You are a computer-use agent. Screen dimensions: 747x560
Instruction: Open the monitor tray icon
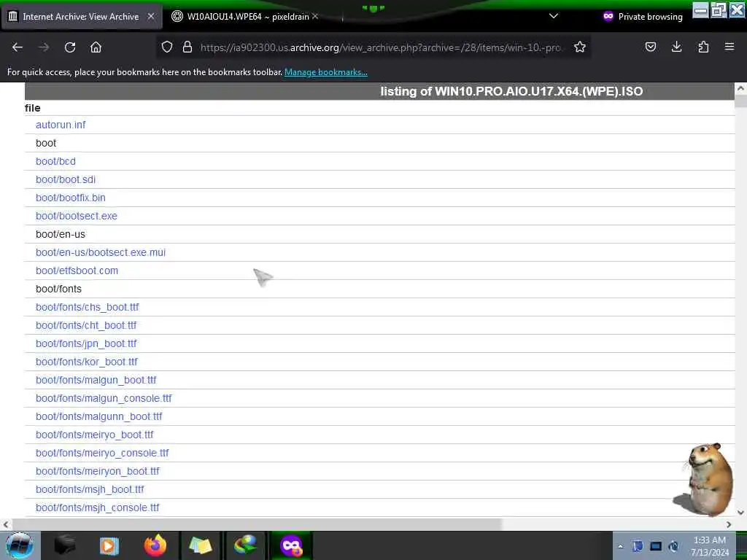[656, 546]
